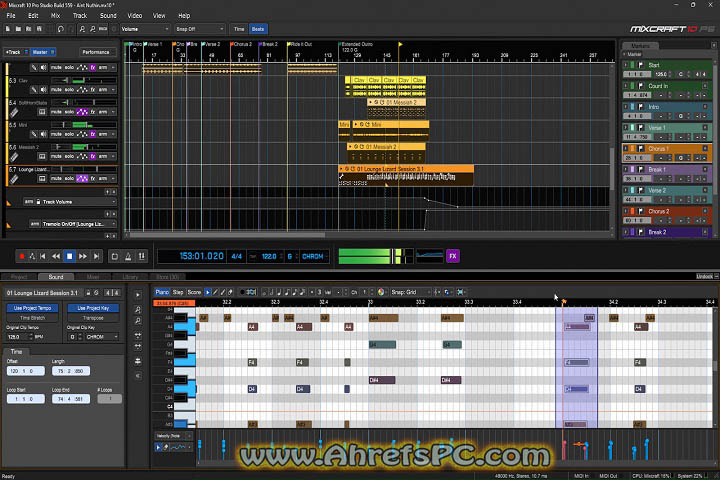Image resolution: width=720 pixels, height=480 pixels.
Task: Click the fast rewind transport button
Action: click(56, 256)
